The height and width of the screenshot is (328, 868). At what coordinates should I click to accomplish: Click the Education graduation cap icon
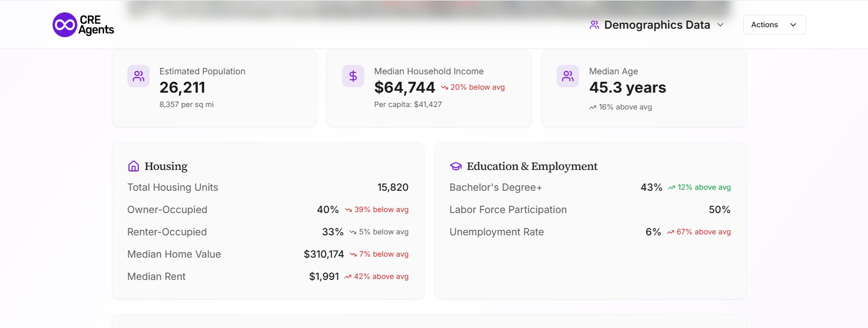(x=456, y=166)
